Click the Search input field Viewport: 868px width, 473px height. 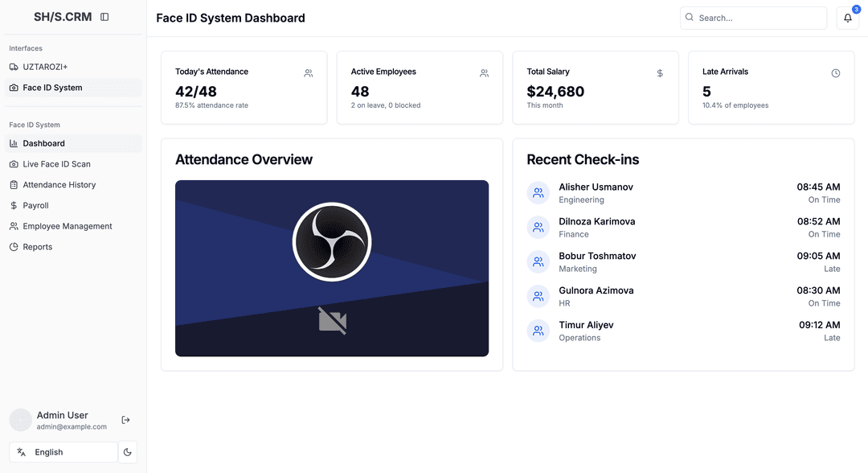[x=753, y=18]
